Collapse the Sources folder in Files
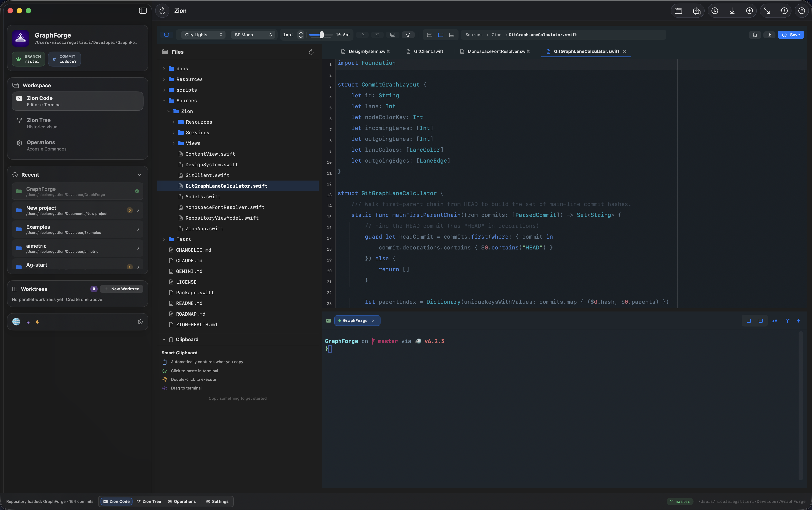 click(x=164, y=101)
